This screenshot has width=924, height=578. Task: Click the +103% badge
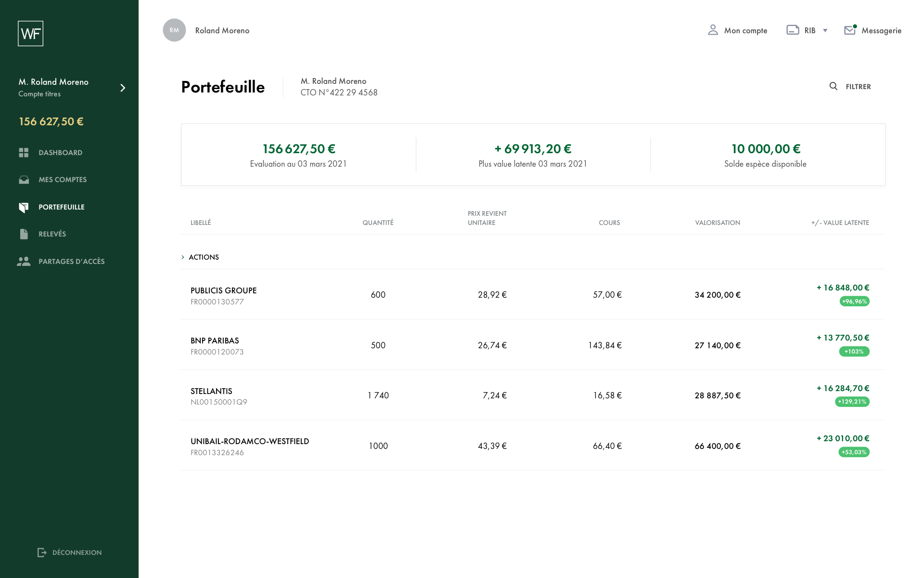(x=854, y=352)
